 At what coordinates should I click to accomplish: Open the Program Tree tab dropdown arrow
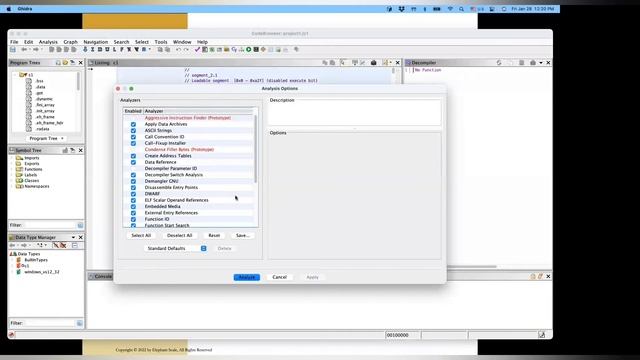(x=62, y=139)
